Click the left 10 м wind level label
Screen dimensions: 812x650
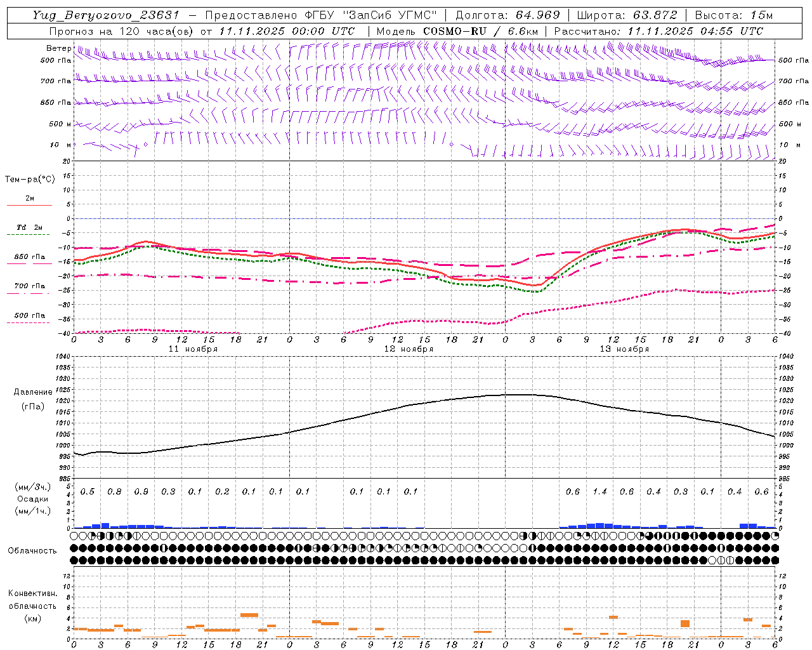60,145
